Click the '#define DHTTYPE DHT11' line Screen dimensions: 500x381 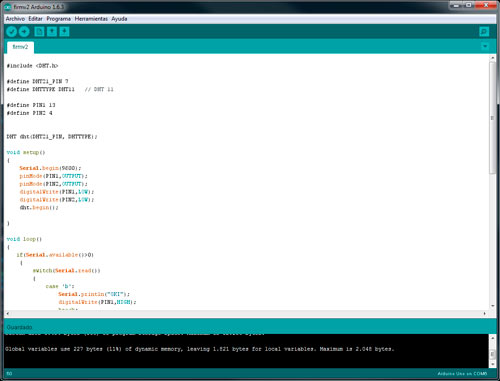(x=40, y=89)
